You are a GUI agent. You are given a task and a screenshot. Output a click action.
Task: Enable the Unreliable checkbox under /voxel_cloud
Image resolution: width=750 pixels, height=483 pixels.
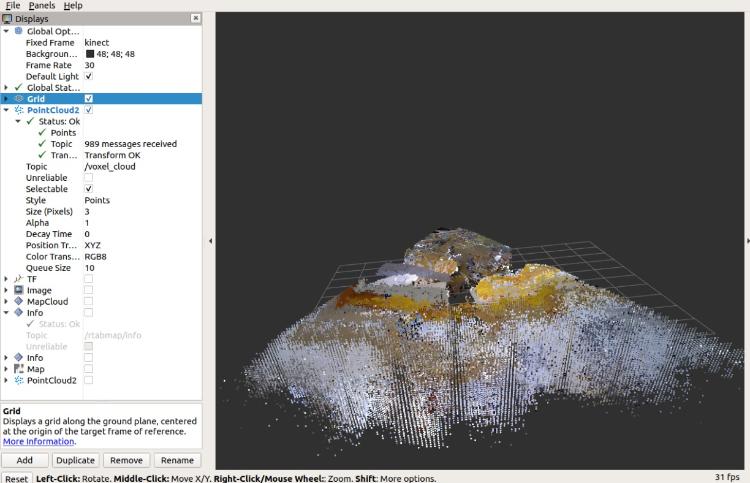coord(89,177)
